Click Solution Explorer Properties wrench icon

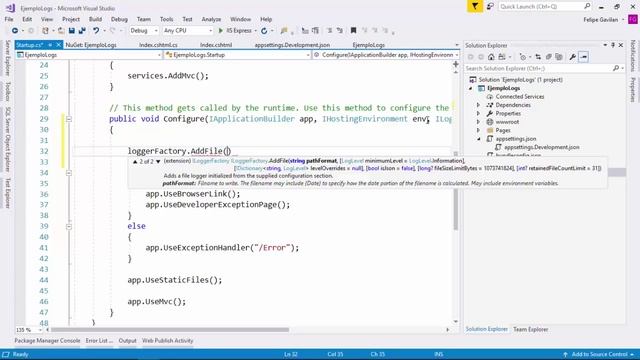pos(573,57)
